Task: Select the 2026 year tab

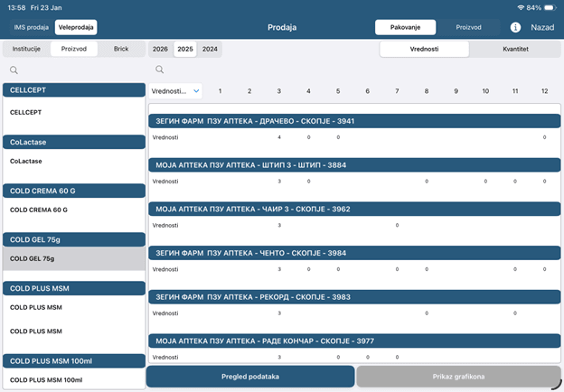Action: tap(160, 49)
